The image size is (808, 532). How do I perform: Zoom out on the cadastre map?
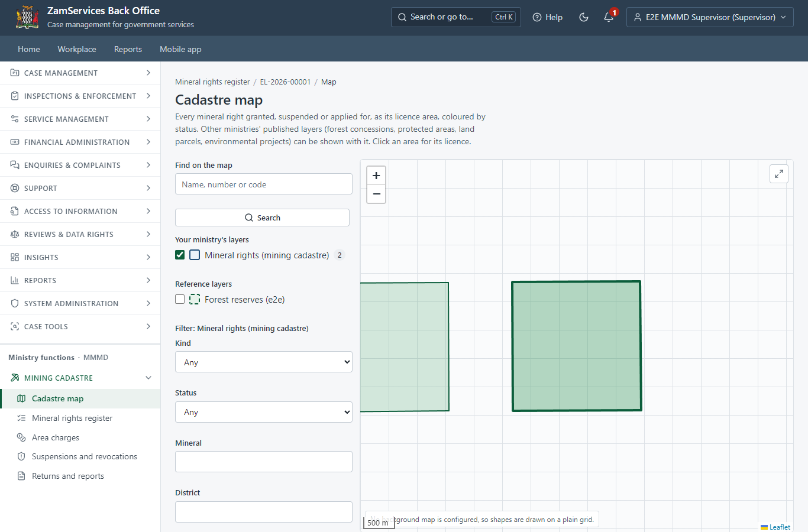[376, 194]
